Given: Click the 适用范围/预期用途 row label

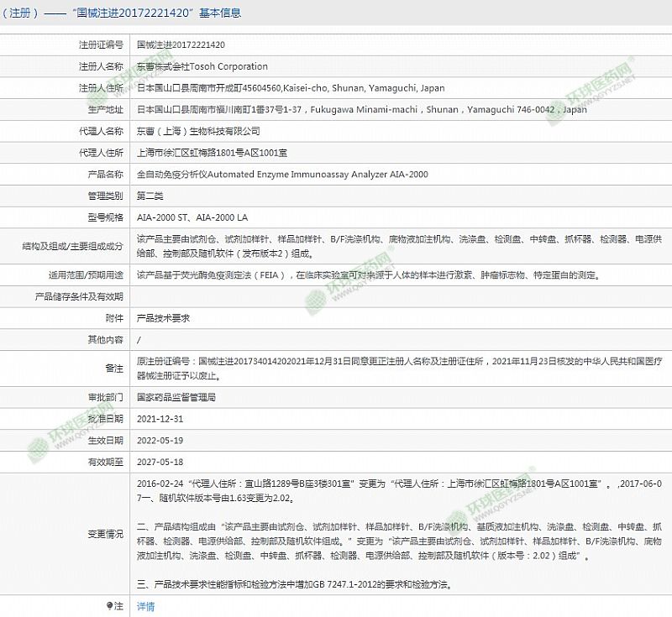Looking at the screenshot, I should point(85,275).
